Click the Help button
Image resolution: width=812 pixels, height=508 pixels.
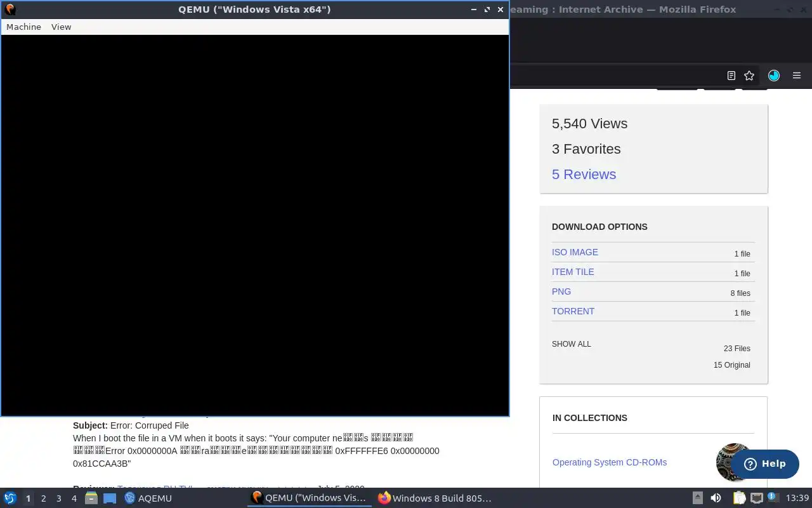(764, 464)
